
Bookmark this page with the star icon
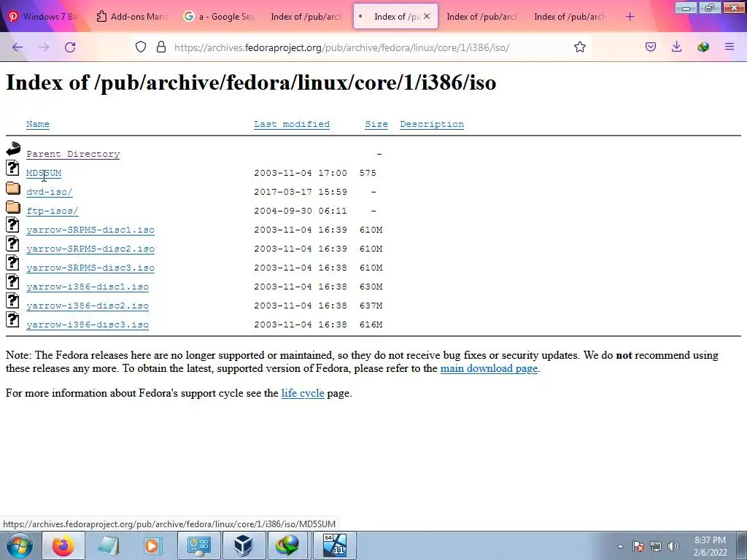click(580, 47)
